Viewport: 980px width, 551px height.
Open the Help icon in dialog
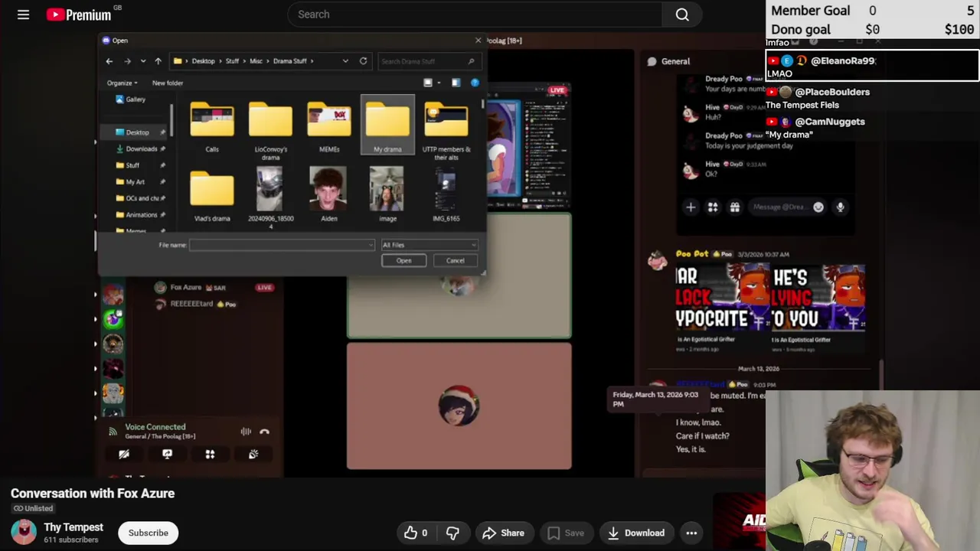click(x=475, y=83)
